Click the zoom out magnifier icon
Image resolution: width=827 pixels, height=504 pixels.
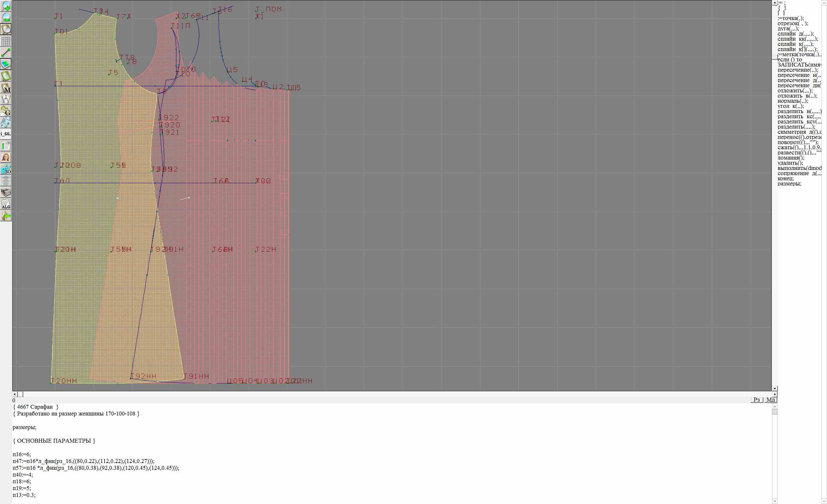click(6, 17)
